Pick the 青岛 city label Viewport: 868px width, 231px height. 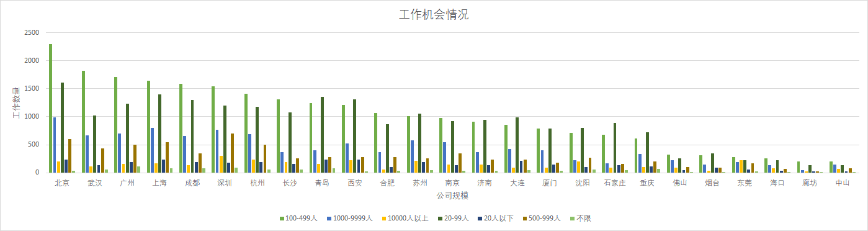pos(322,183)
